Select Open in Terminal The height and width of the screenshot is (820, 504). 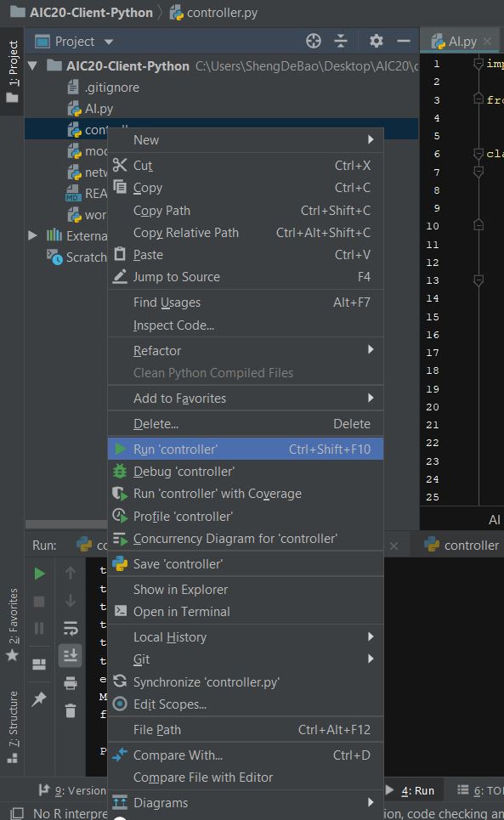coord(246,611)
